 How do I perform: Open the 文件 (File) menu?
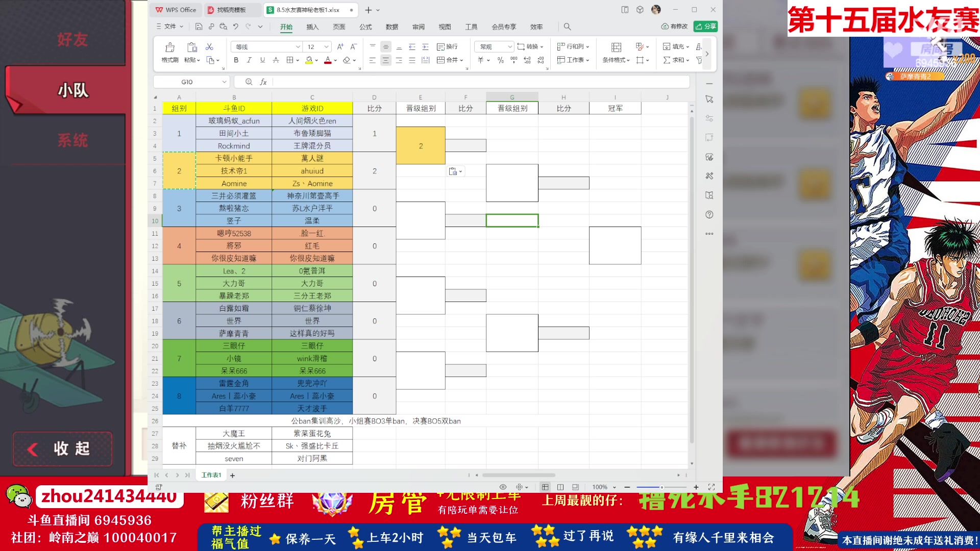click(169, 27)
